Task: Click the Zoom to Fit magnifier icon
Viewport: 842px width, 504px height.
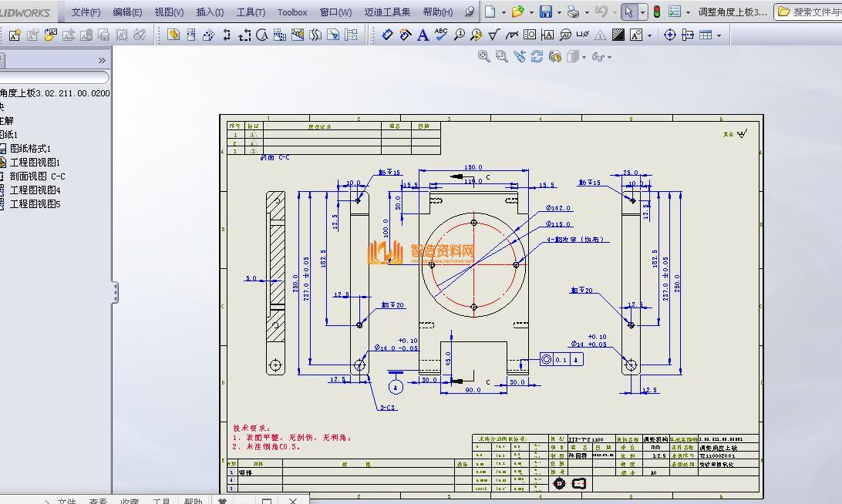Action: [x=484, y=56]
